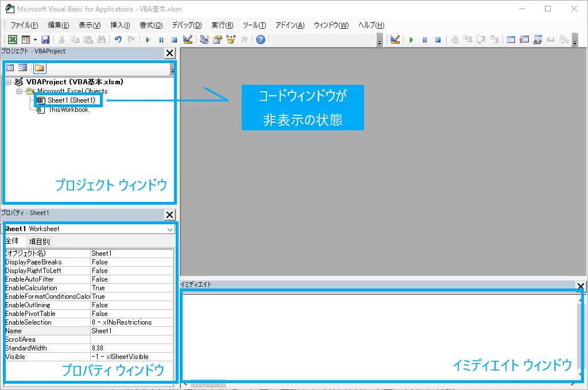Open the Watch Window icon
Image resolution: width=588 pixels, height=390 pixels.
537,40
